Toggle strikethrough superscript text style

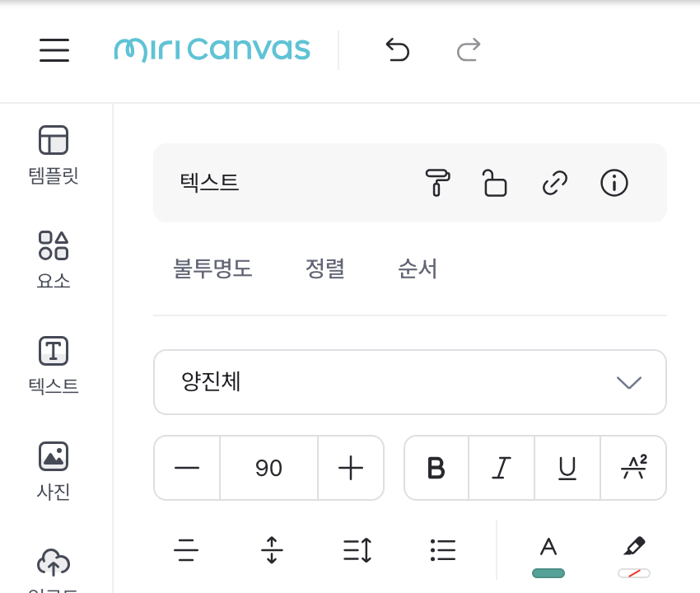tap(633, 468)
